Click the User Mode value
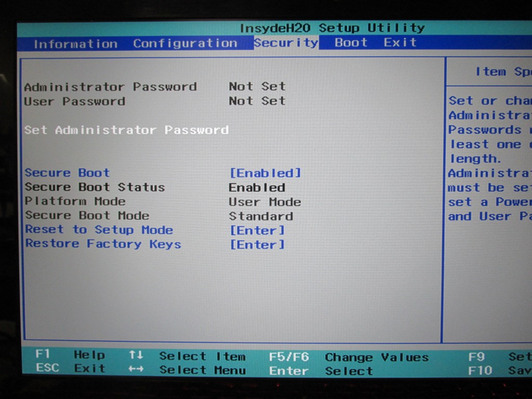This screenshot has width=532, height=399. (x=265, y=202)
